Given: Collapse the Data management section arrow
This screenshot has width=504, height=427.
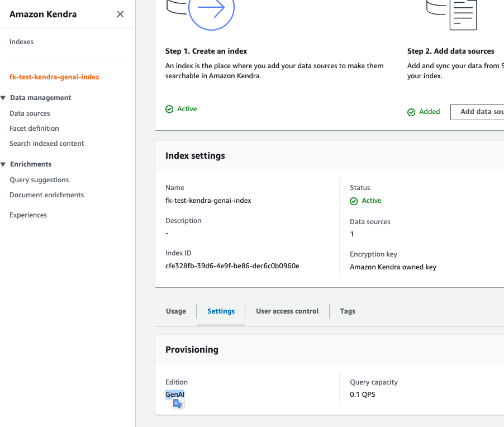Looking at the screenshot, I should click(3, 98).
